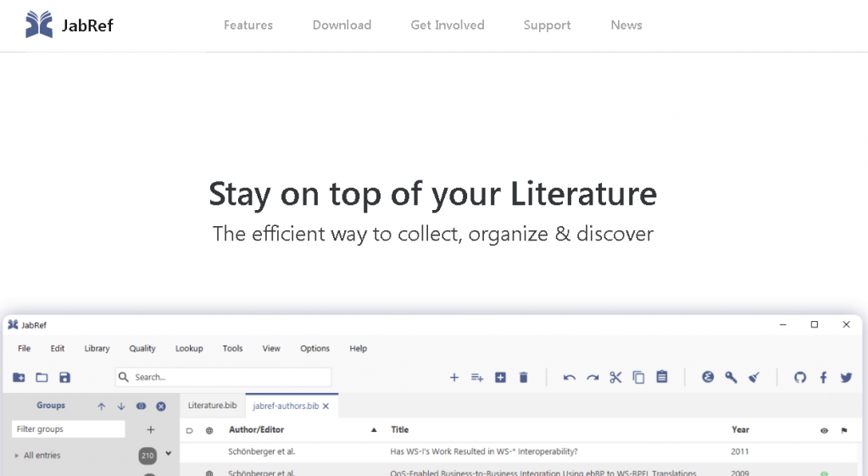Toggle the groups intersection icon
The width and height of the screenshot is (868, 476).
pos(142,406)
